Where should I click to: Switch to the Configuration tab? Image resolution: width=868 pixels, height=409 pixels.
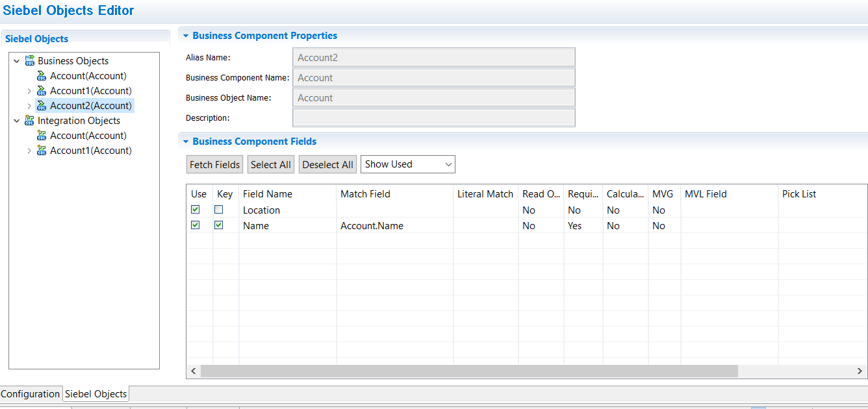(31, 394)
